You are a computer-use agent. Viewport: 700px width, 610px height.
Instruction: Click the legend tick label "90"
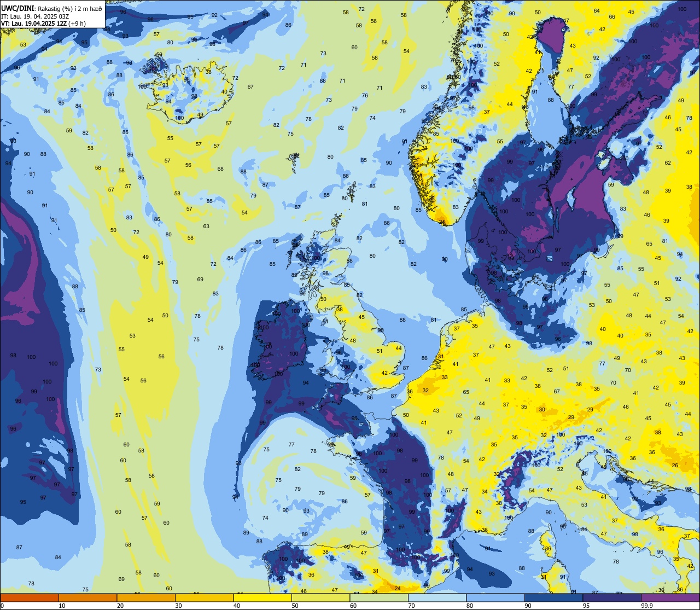(528, 606)
